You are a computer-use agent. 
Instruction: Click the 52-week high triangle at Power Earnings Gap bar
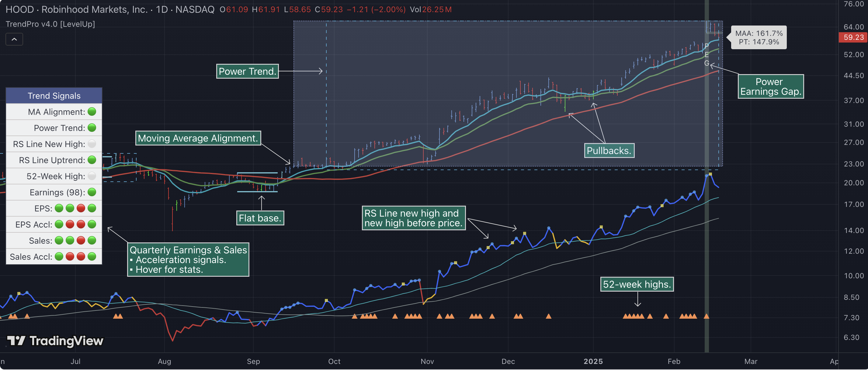click(707, 316)
